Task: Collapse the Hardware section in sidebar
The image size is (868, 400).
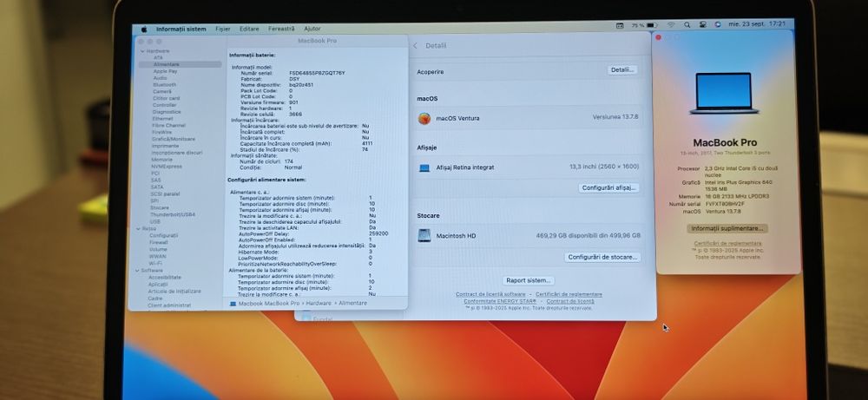Action: click(x=143, y=51)
